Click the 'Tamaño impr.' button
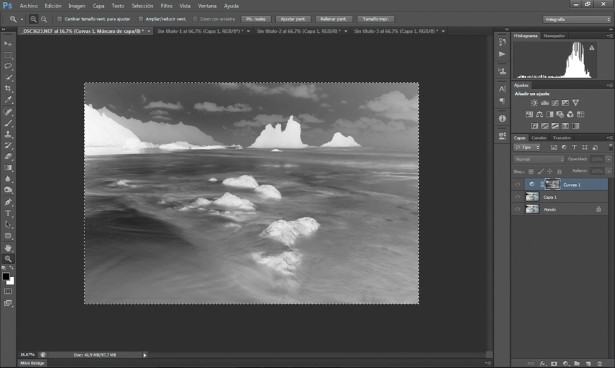 [375, 19]
